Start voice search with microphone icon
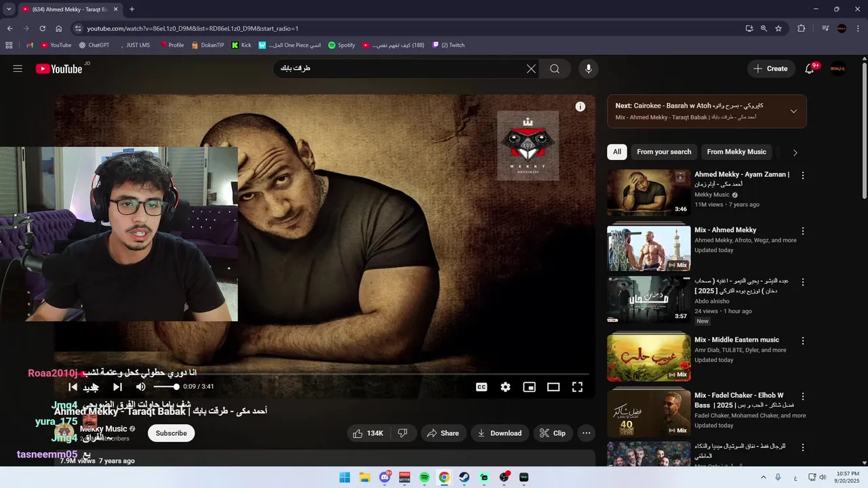Viewport: 868px width, 488px height. (x=589, y=68)
